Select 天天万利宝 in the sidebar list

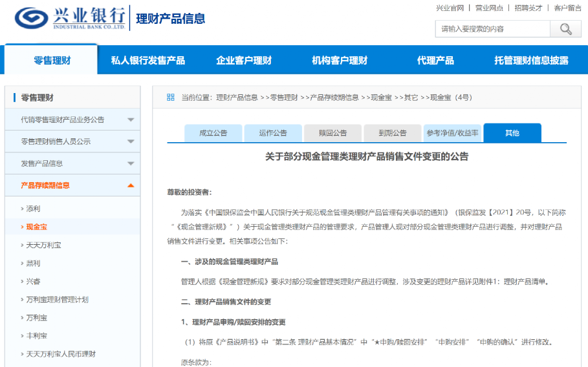point(44,246)
